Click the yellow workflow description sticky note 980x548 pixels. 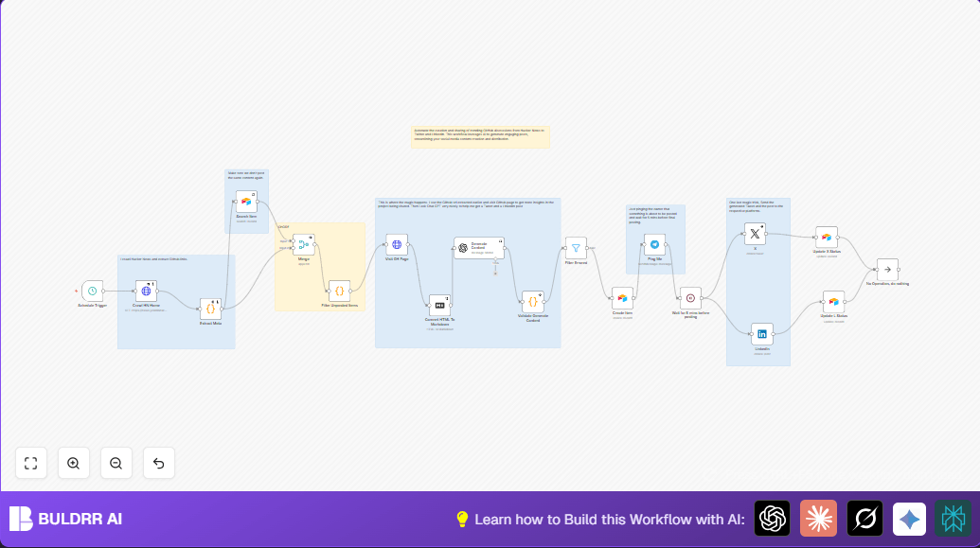[481, 137]
